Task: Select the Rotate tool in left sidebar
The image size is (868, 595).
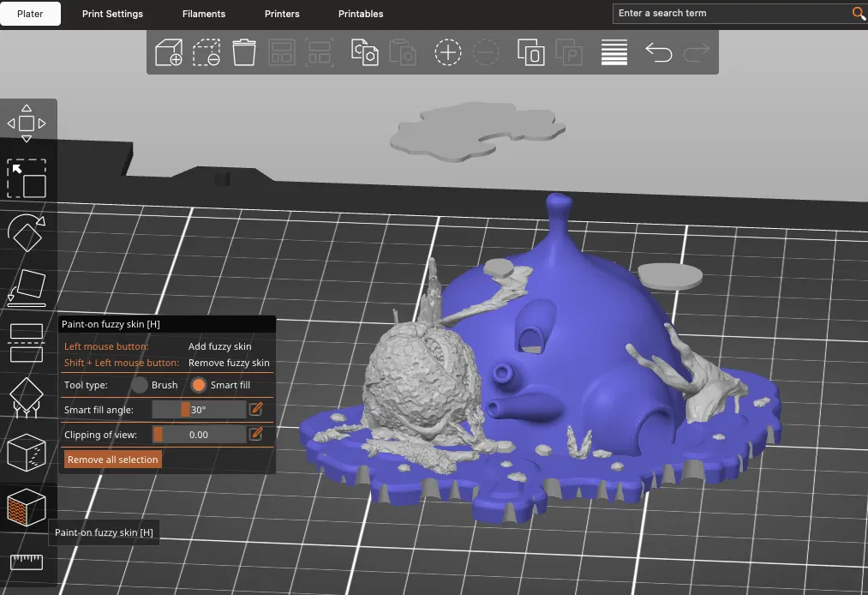Action: click(27, 232)
